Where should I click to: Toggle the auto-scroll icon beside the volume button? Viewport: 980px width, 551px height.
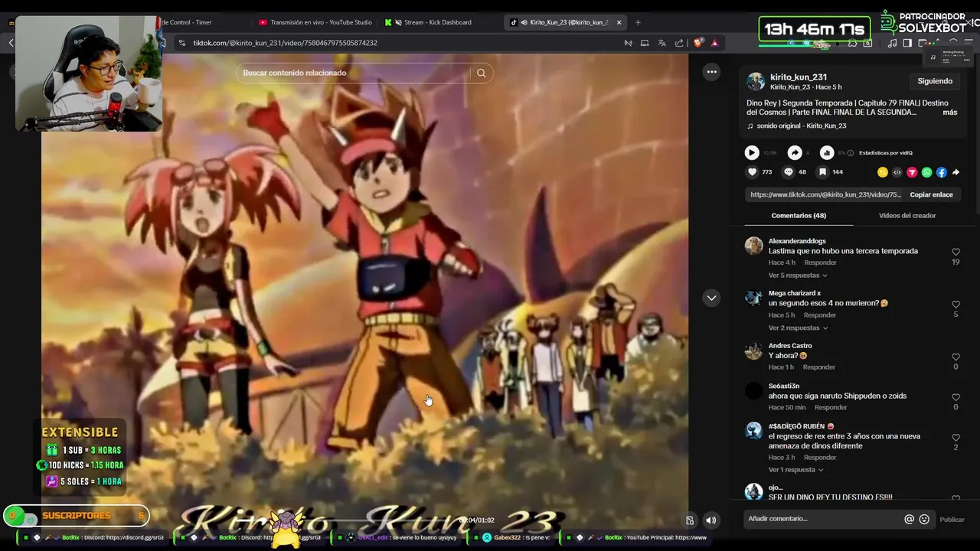[x=690, y=520]
